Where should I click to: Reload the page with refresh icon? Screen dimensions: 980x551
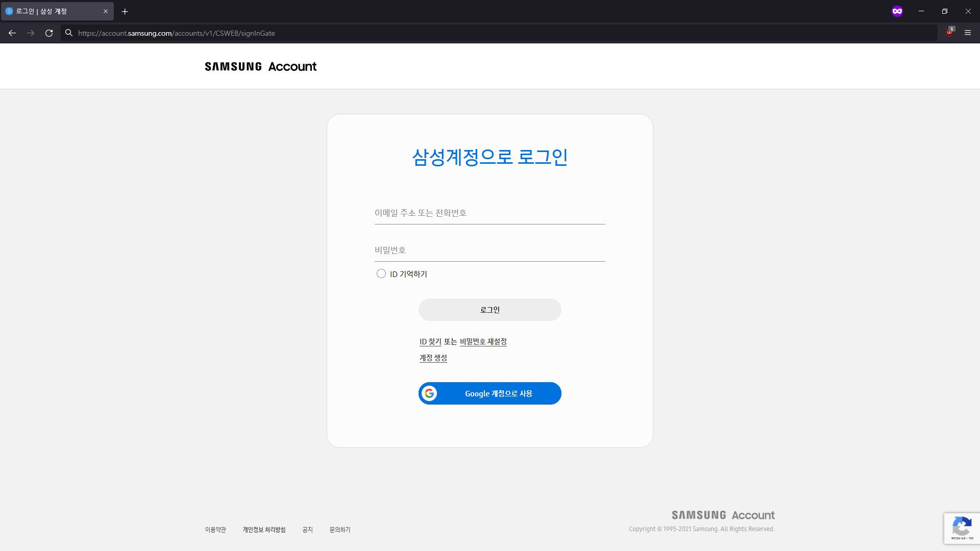tap(49, 33)
